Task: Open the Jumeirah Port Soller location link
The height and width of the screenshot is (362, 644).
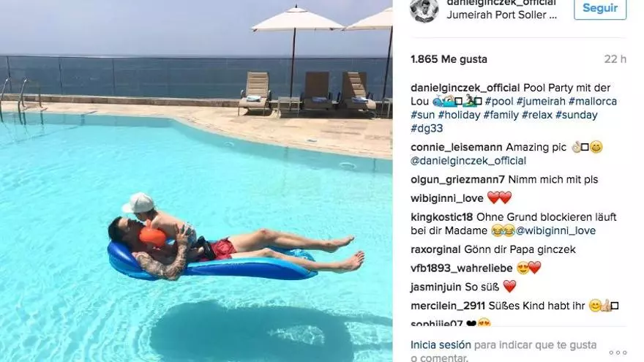Action: coord(501,15)
